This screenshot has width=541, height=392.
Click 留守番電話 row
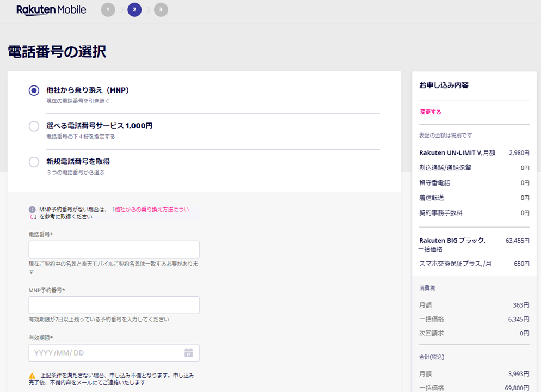[474, 183]
